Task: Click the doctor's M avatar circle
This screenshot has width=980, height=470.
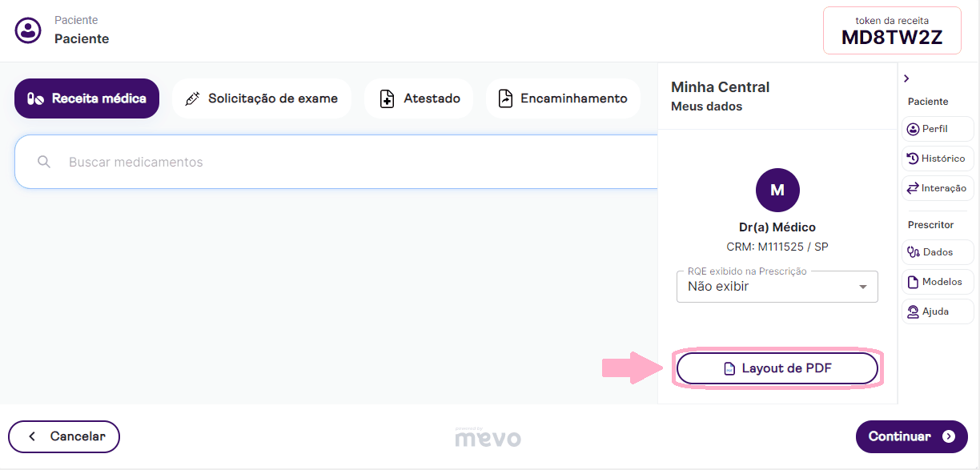Action: pyautogui.click(x=777, y=190)
